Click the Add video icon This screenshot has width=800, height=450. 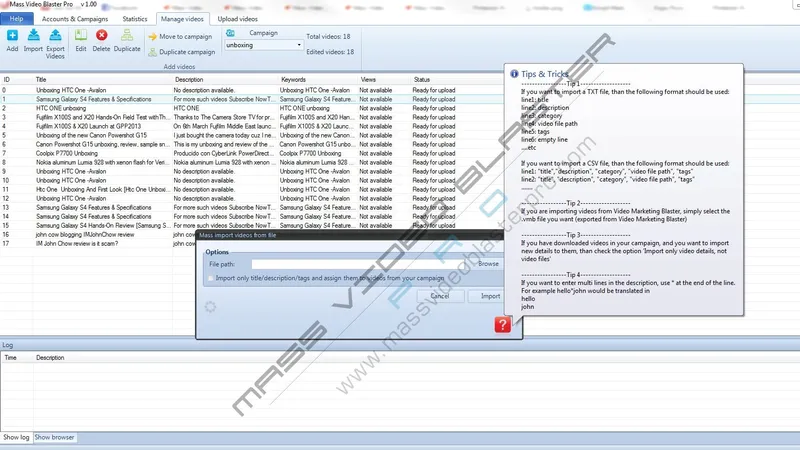[12, 35]
